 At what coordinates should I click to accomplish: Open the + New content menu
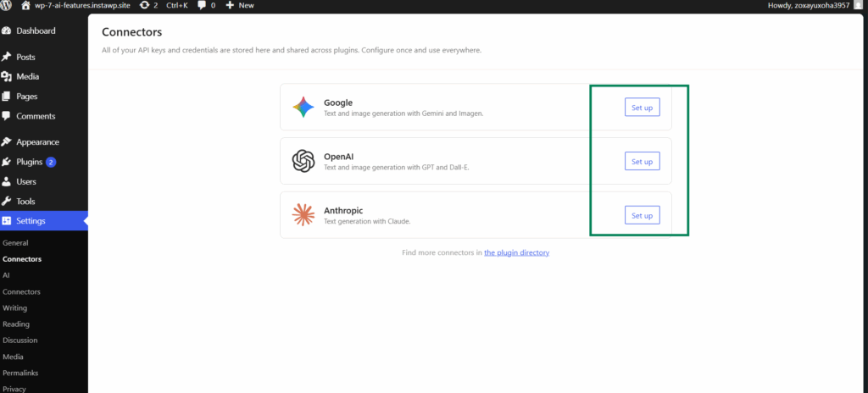(x=240, y=5)
